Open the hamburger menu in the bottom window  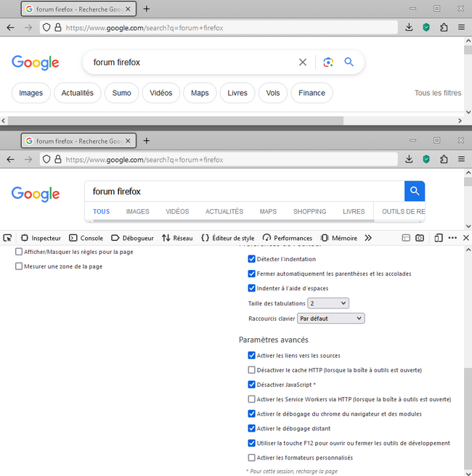click(461, 159)
